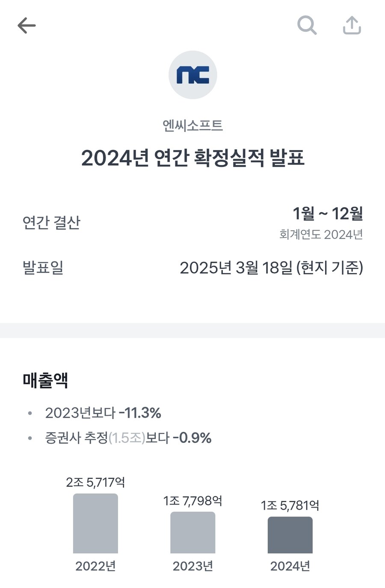Tap the 2024년 연간 확정실적 발표 title
This screenshot has height=588, width=385.
192,159
